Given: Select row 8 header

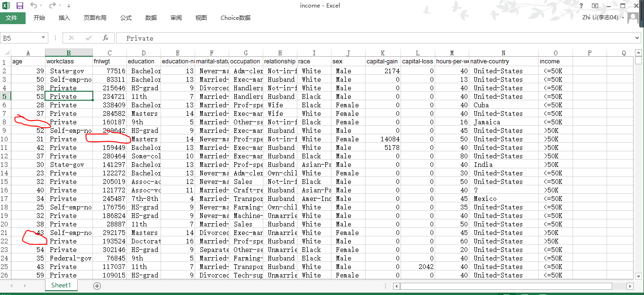Looking at the screenshot, I should pyautogui.click(x=5, y=122).
